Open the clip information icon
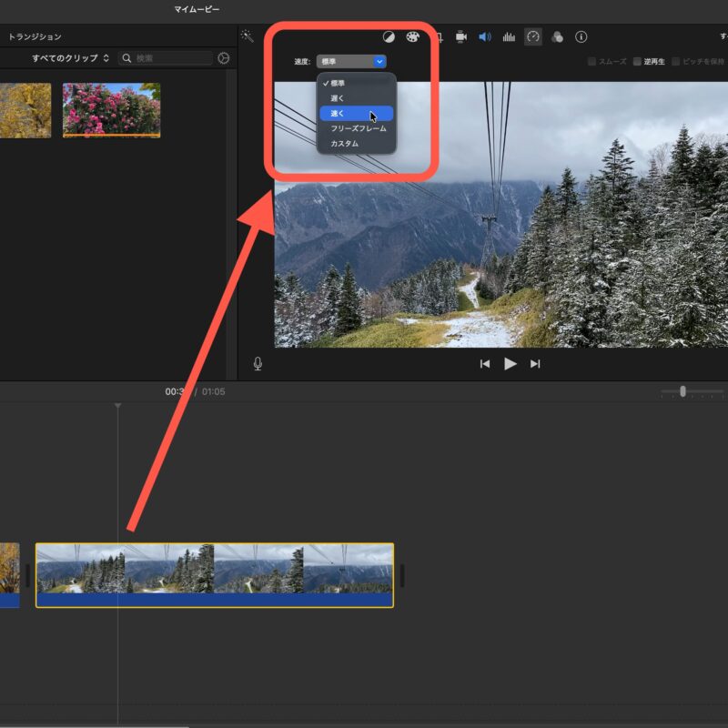This screenshot has width=728, height=728. click(x=581, y=37)
